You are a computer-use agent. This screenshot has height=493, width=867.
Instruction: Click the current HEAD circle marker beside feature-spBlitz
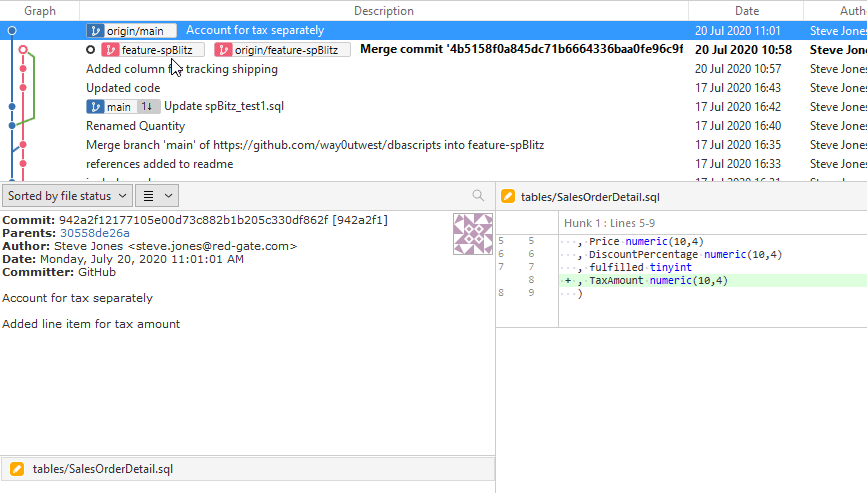(91, 50)
